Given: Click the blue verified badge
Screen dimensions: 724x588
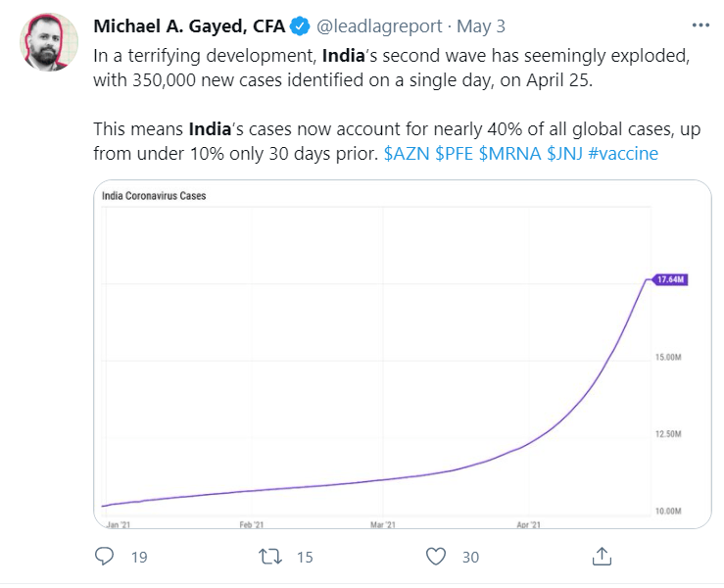Looking at the screenshot, I should (301, 26).
